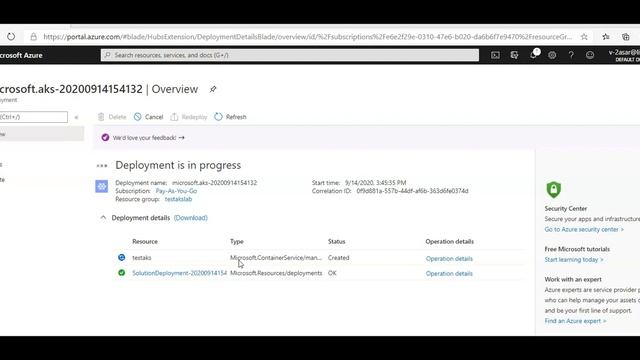Click the lock icon in address bar

[x=33, y=37]
